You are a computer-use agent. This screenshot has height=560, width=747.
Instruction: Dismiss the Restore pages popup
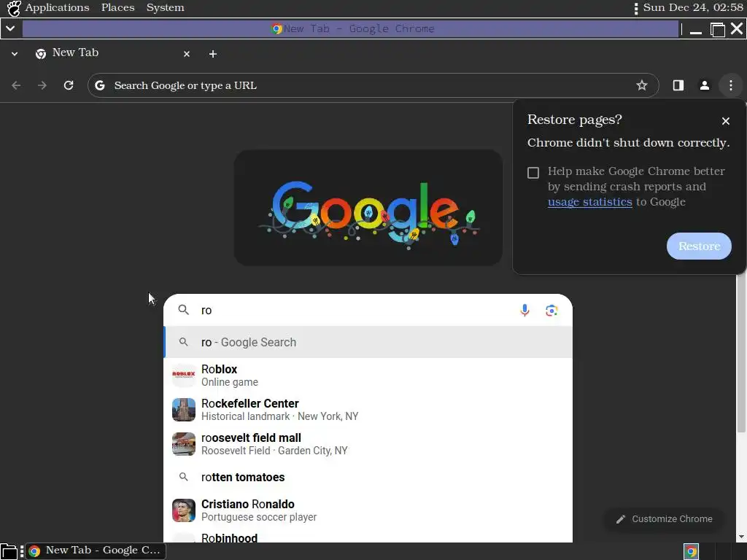click(x=726, y=121)
